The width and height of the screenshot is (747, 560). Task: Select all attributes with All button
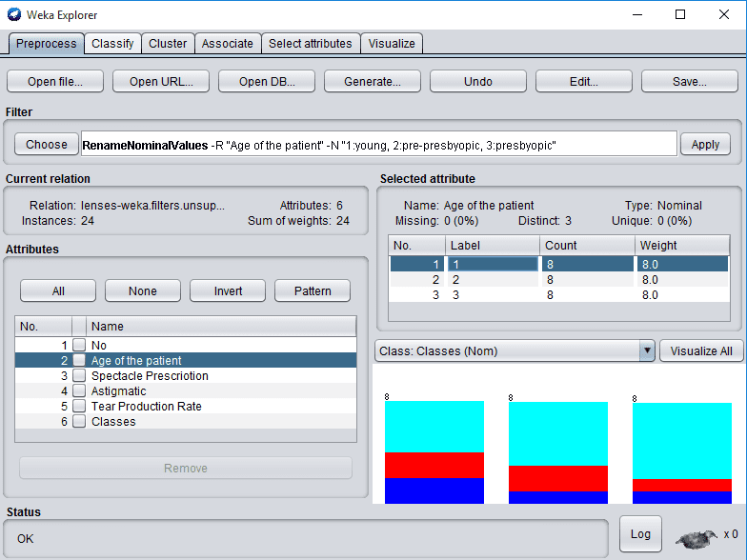(58, 291)
